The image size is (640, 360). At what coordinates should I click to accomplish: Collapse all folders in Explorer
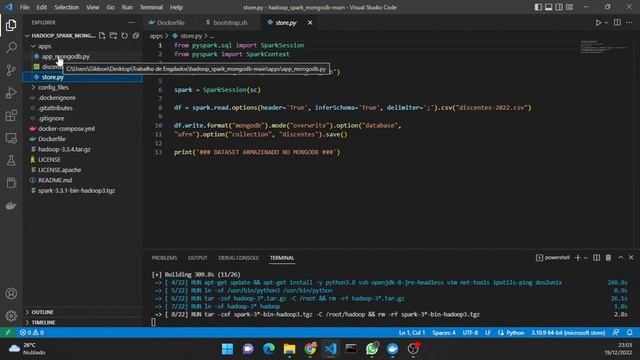tap(136, 36)
